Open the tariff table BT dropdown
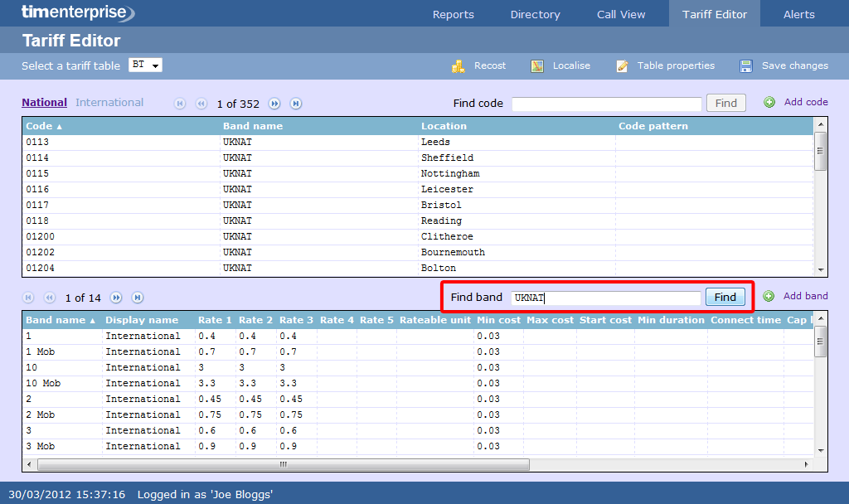This screenshot has width=849, height=504. point(145,65)
